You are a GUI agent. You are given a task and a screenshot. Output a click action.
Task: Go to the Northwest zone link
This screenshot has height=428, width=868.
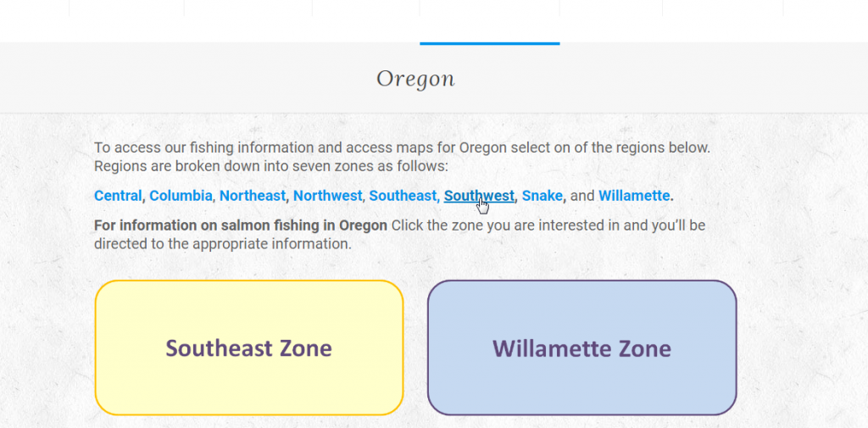pyautogui.click(x=328, y=196)
